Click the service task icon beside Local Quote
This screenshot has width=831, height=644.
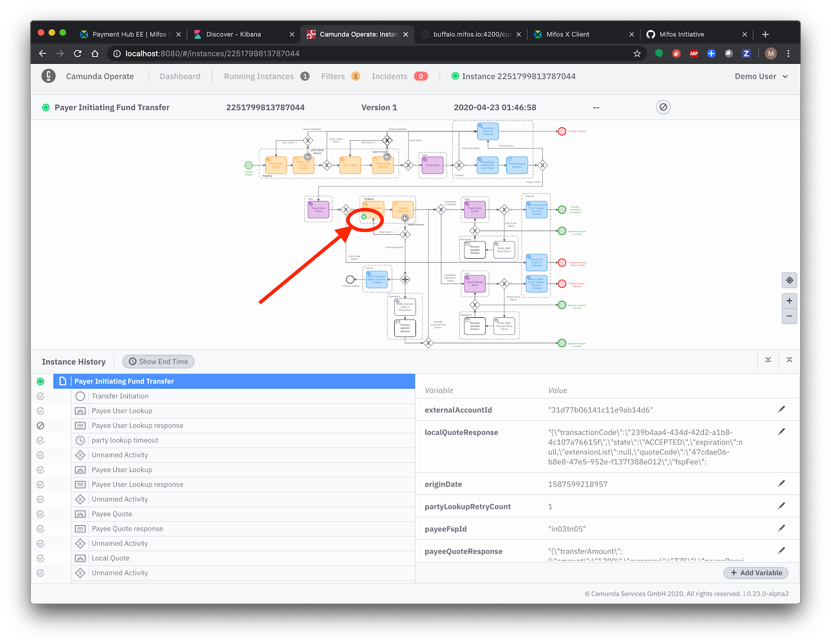pyautogui.click(x=80, y=558)
